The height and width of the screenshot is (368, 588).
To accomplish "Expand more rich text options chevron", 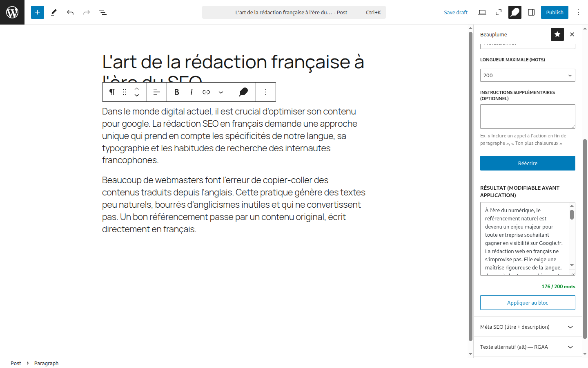I will (x=221, y=92).
